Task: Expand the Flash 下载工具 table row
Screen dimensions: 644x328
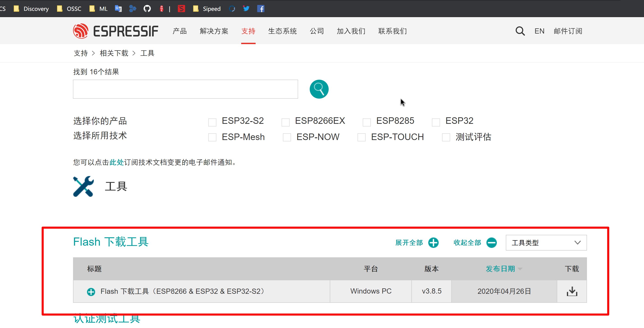Action: pyautogui.click(x=91, y=292)
